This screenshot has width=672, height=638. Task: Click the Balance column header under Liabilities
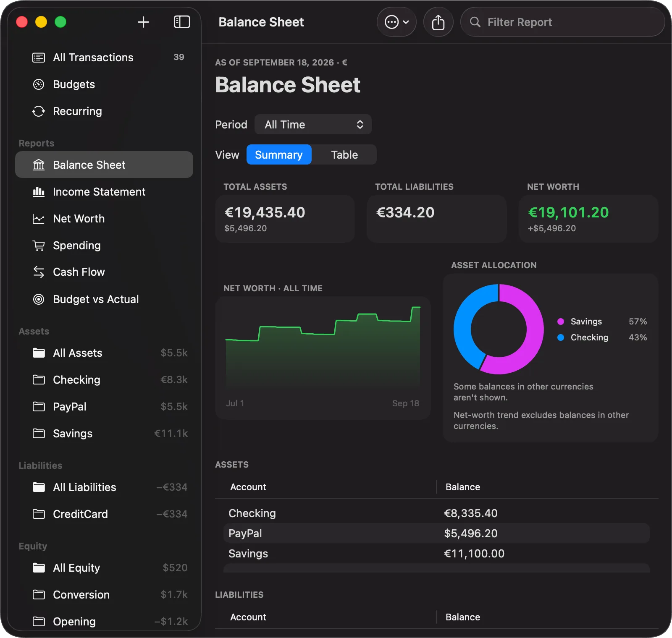click(x=463, y=617)
